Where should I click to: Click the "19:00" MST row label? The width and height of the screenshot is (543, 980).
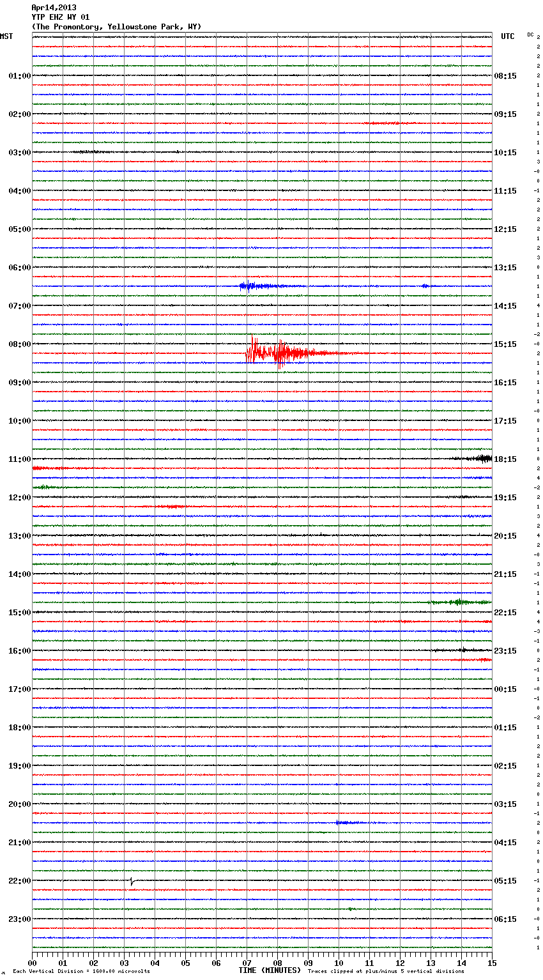pyautogui.click(x=20, y=766)
